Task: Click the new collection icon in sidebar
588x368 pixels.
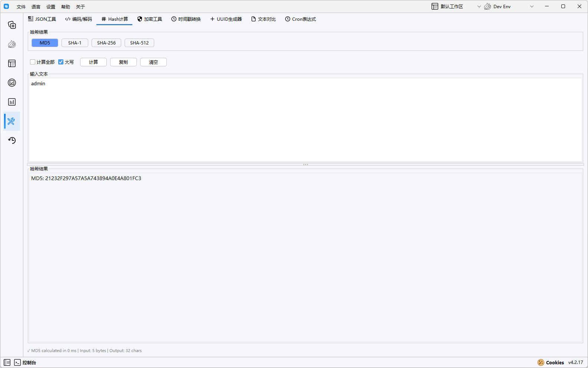Action: point(12,25)
